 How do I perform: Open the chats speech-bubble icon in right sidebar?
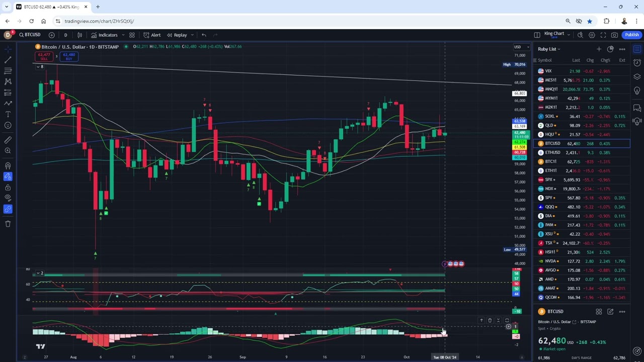pos(637,108)
